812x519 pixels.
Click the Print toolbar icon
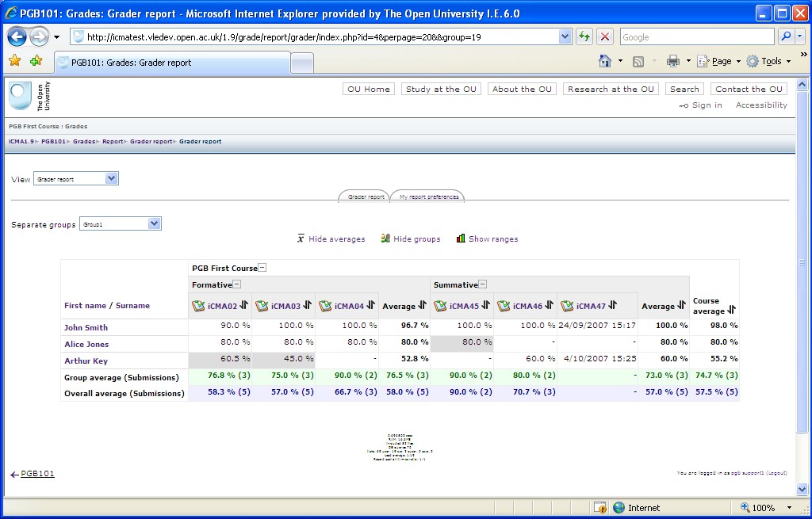click(x=672, y=61)
